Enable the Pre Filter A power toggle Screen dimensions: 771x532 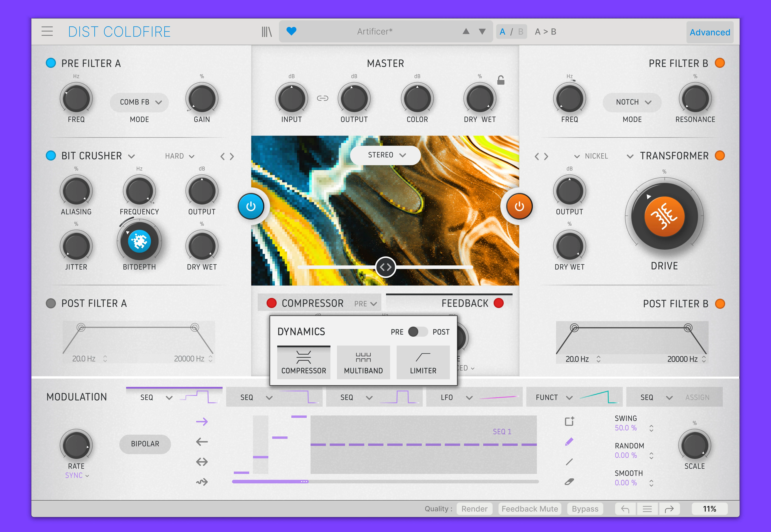click(x=51, y=63)
